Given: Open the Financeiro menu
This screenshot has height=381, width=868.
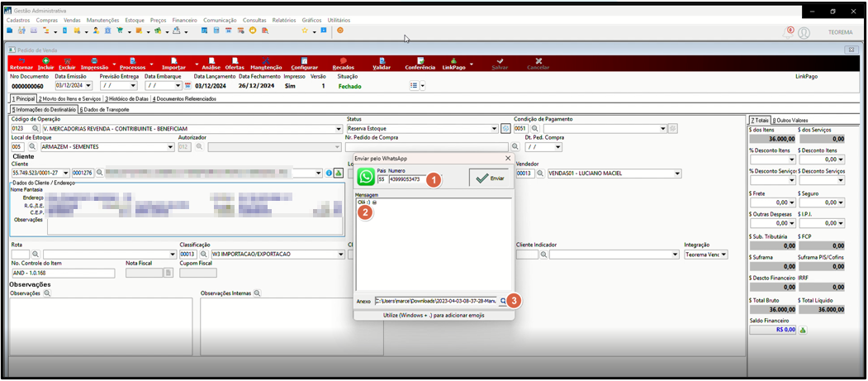Looking at the screenshot, I should [184, 20].
